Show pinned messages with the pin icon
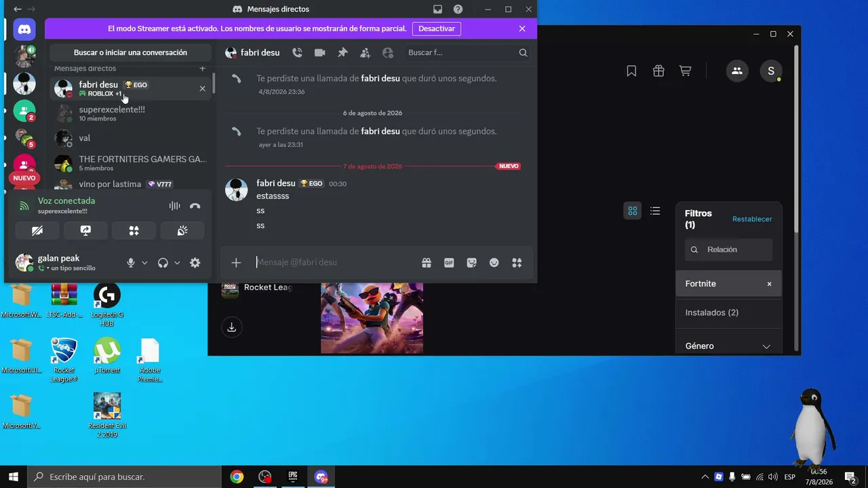Viewport: 868px width, 488px height. tap(342, 52)
